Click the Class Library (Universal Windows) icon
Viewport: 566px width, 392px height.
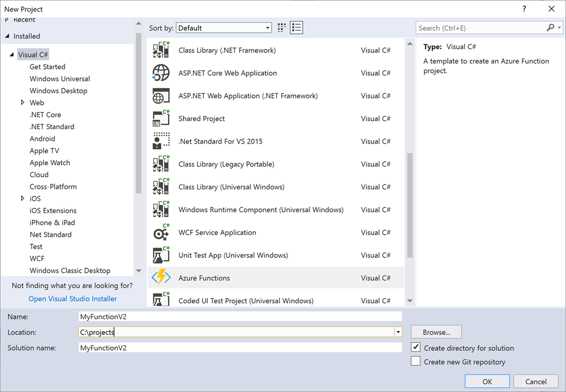pyautogui.click(x=161, y=187)
